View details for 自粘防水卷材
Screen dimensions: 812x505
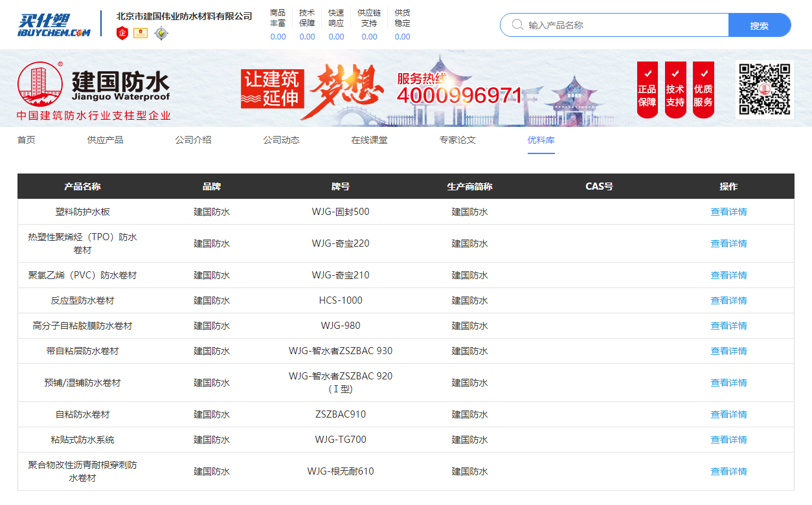728,414
